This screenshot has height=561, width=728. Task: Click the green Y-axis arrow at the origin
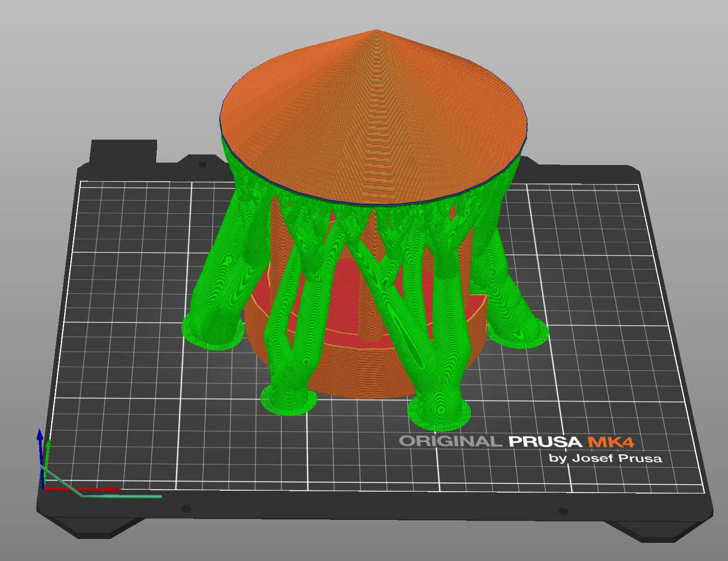pyautogui.click(x=46, y=463)
